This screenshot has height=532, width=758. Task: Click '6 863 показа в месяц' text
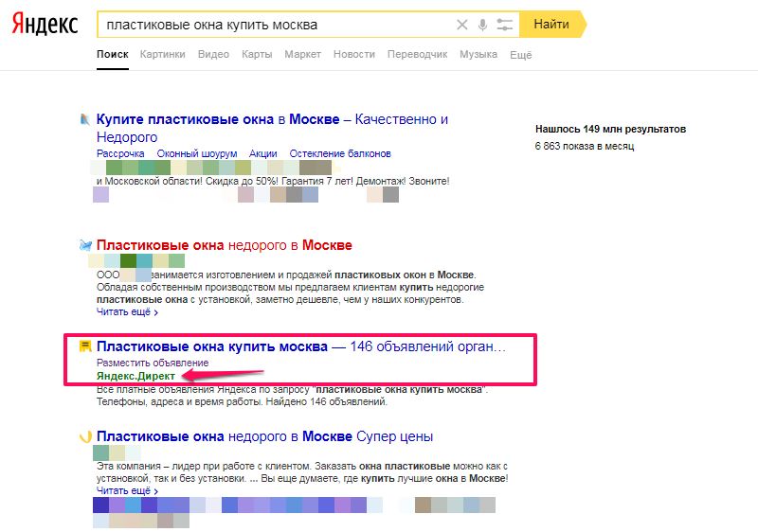click(x=585, y=146)
